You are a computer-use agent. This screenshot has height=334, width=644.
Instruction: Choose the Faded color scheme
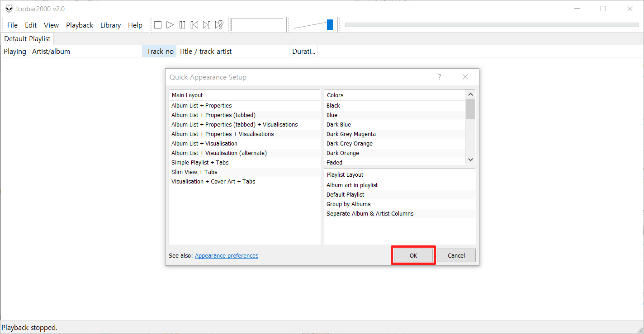395,162
